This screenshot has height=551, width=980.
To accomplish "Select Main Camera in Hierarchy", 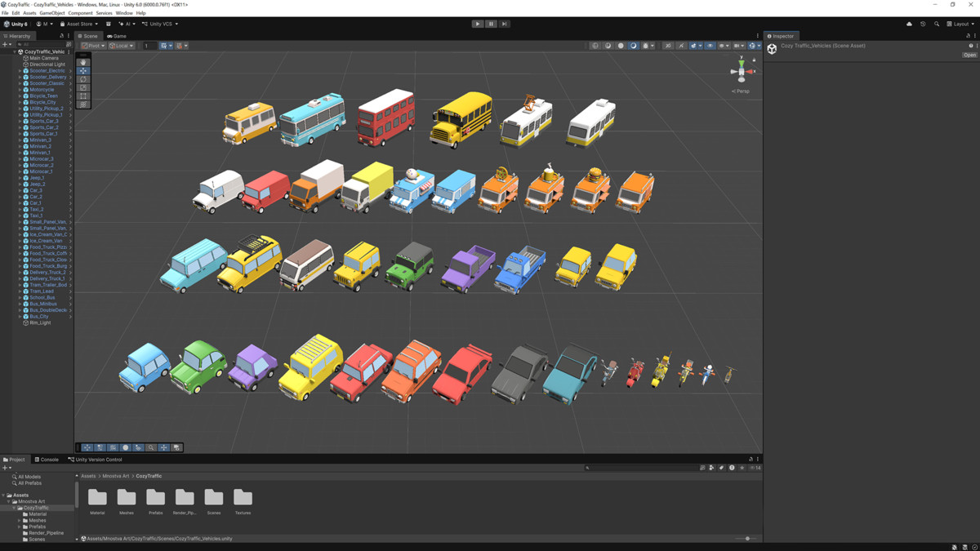I will tap(44, 58).
